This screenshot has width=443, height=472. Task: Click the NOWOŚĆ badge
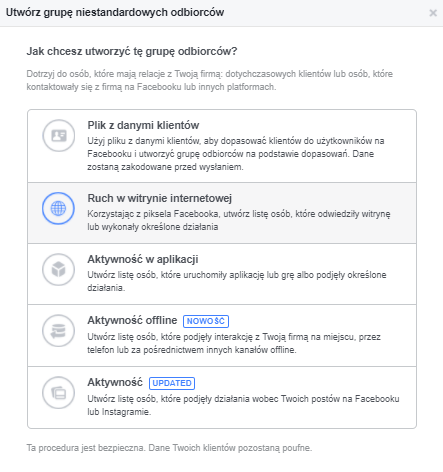(x=206, y=321)
